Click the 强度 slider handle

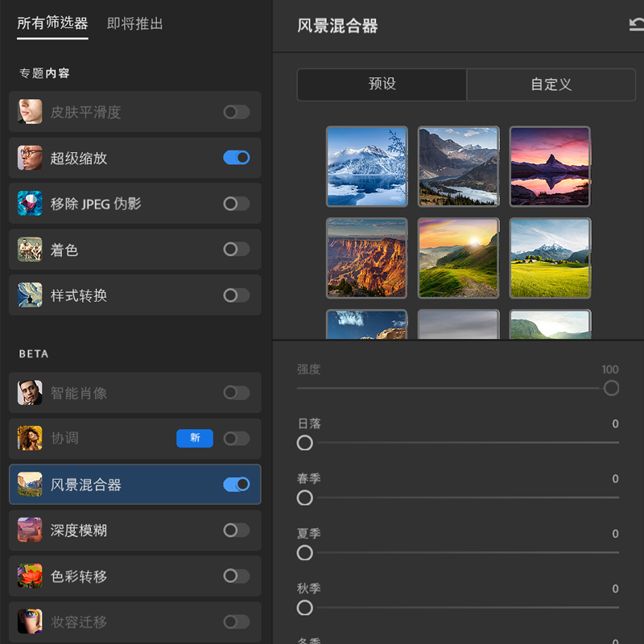click(611, 388)
